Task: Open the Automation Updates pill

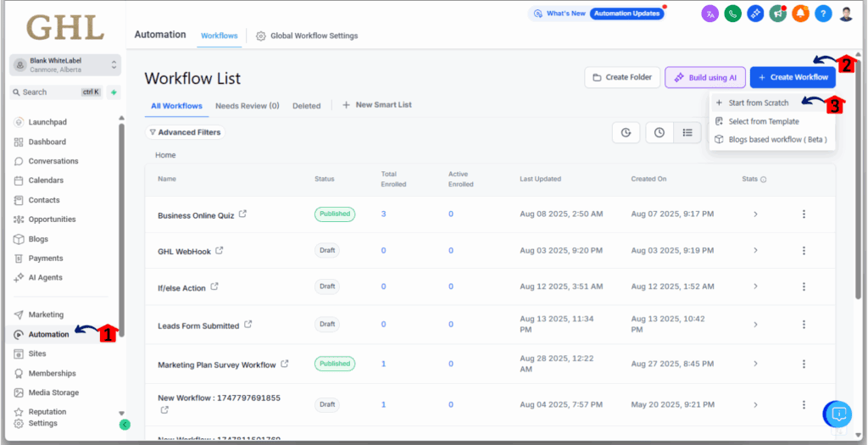Action: [626, 14]
